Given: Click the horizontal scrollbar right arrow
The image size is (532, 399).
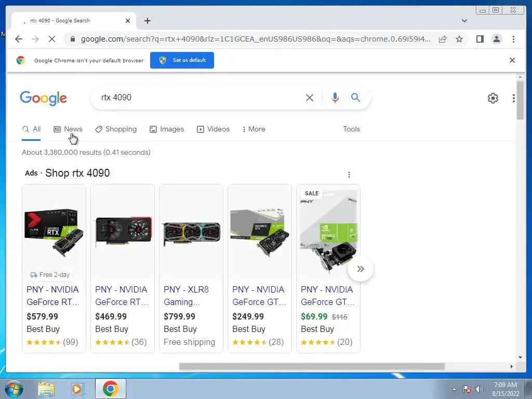Looking at the screenshot, I should point(512,366).
